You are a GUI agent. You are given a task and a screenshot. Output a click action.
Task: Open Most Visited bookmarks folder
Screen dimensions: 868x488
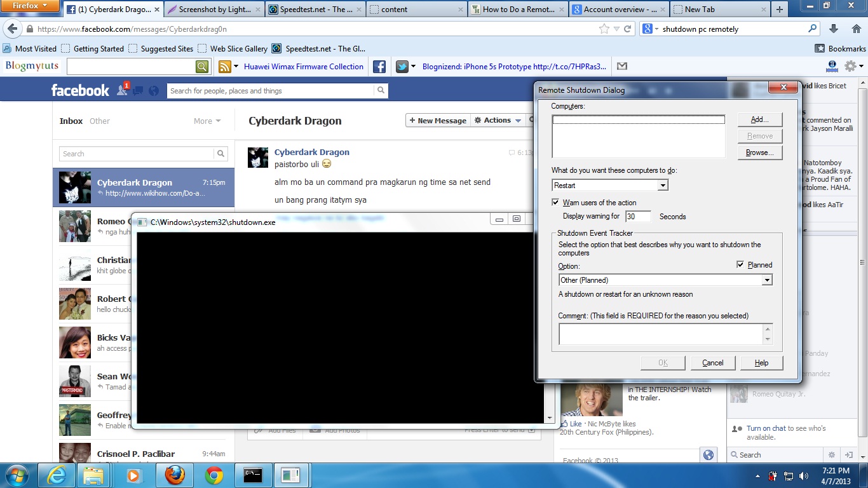point(29,48)
